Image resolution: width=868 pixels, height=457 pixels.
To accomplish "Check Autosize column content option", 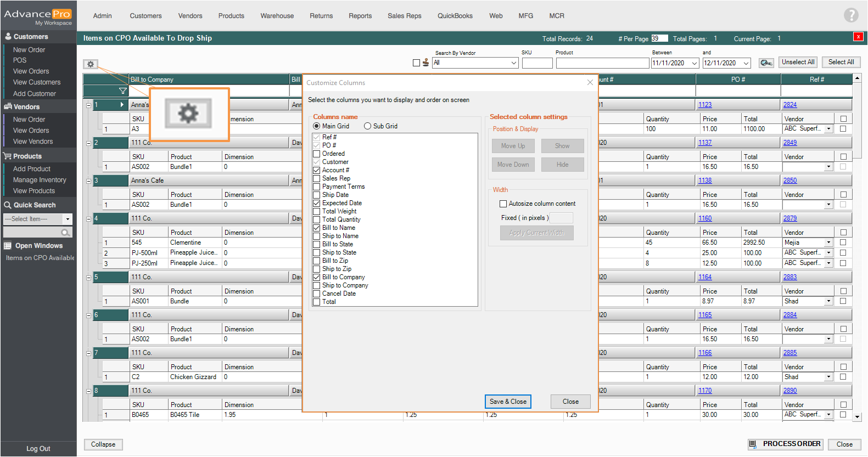I will [503, 204].
